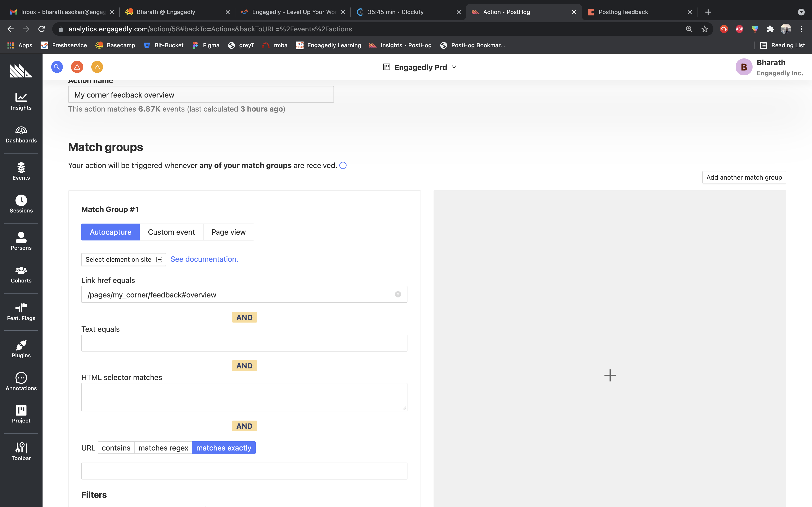
Task: Select URL 'contains' matching option
Action: point(116,448)
